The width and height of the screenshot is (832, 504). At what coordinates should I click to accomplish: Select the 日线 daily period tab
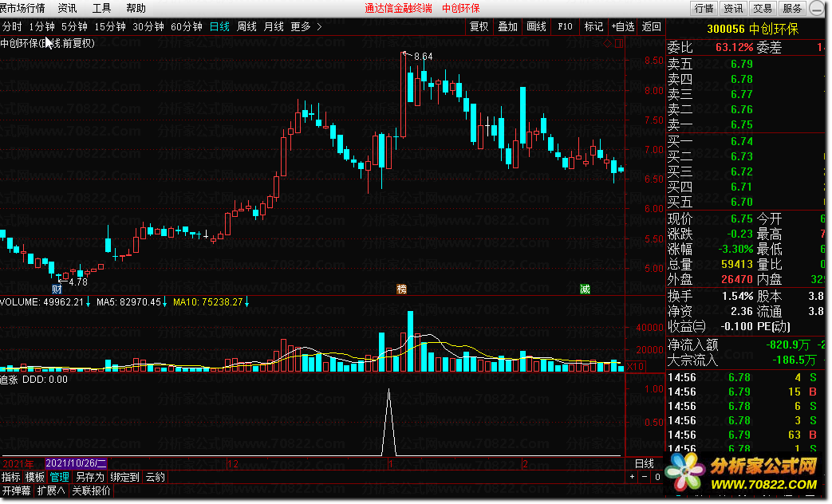coord(219,26)
